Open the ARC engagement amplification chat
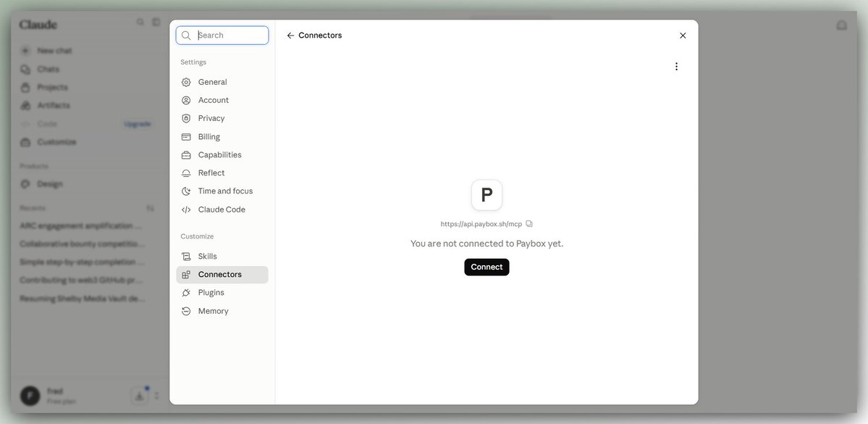The image size is (868, 424). coord(82,226)
